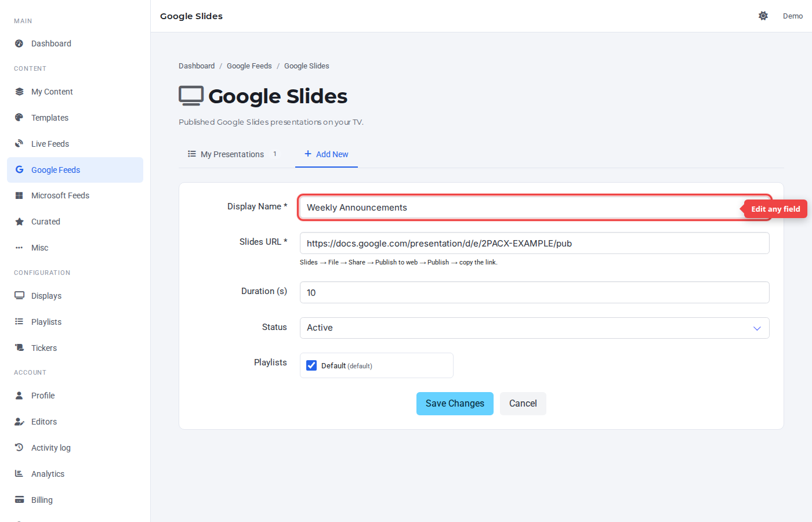Click the 'Publish to web' hint text
This screenshot has width=812, height=522.
(396, 262)
